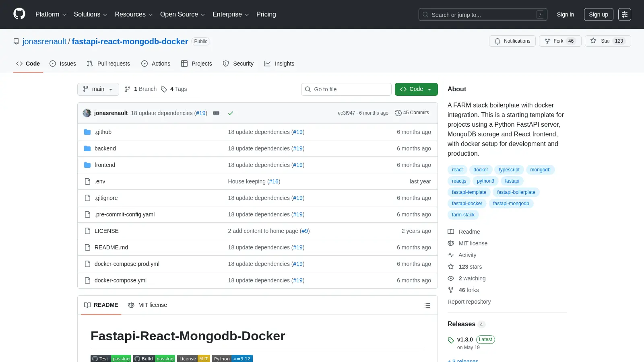The width and height of the screenshot is (644, 362).
Task: Fork this repository
Action: [560, 41]
